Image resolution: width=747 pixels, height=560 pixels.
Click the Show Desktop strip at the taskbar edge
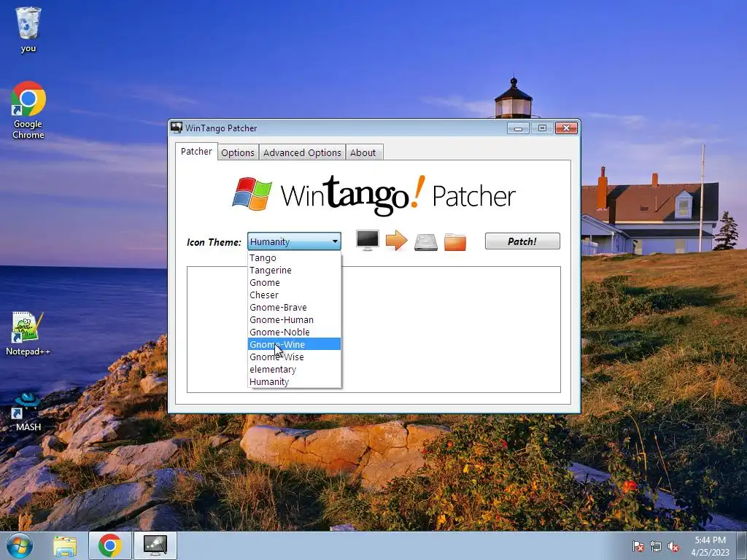(x=741, y=545)
